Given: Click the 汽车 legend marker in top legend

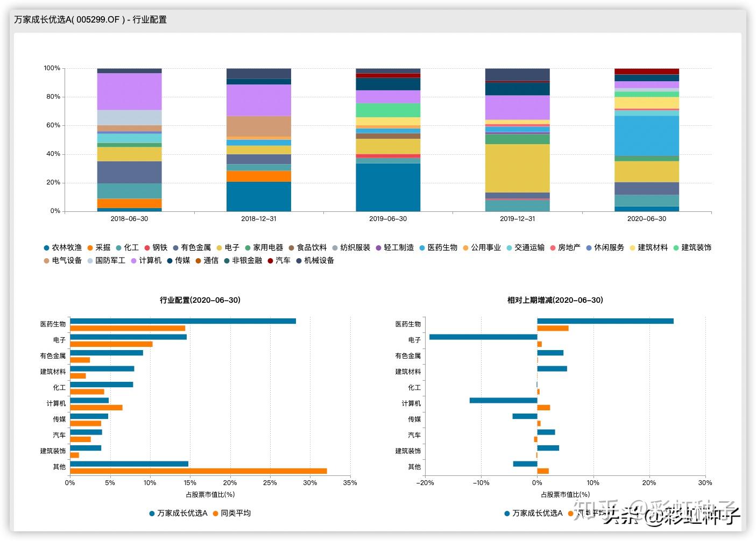Looking at the screenshot, I should (x=270, y=261).
